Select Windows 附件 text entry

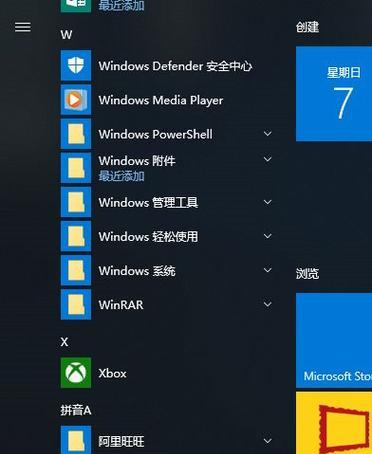pyautogui.click(x=137, y=161)
